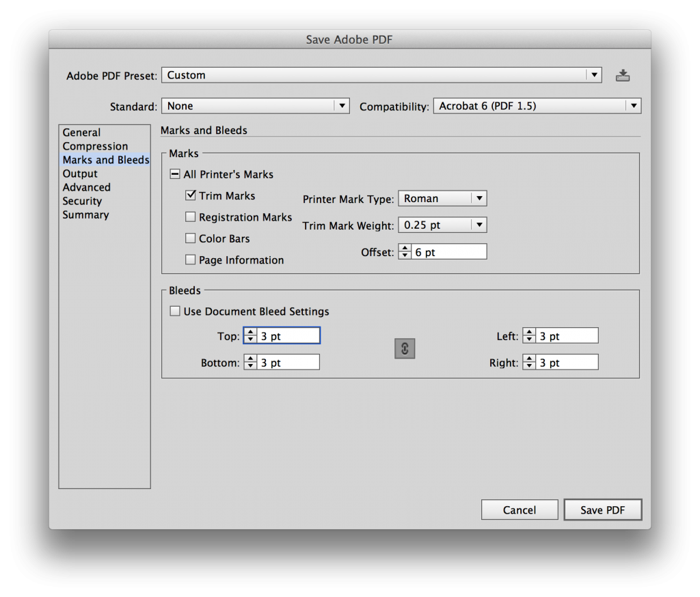Check Use Document Bleed Settings
This screenshot has width=700, height=597.
pos(175,311)
